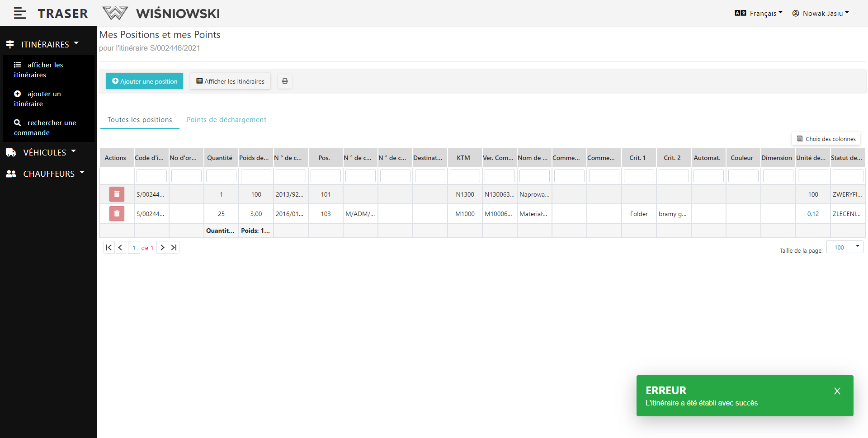Jump to the last page arrow
The height and width of the screenshot is (438, 868).
click(x=174, y=248)
